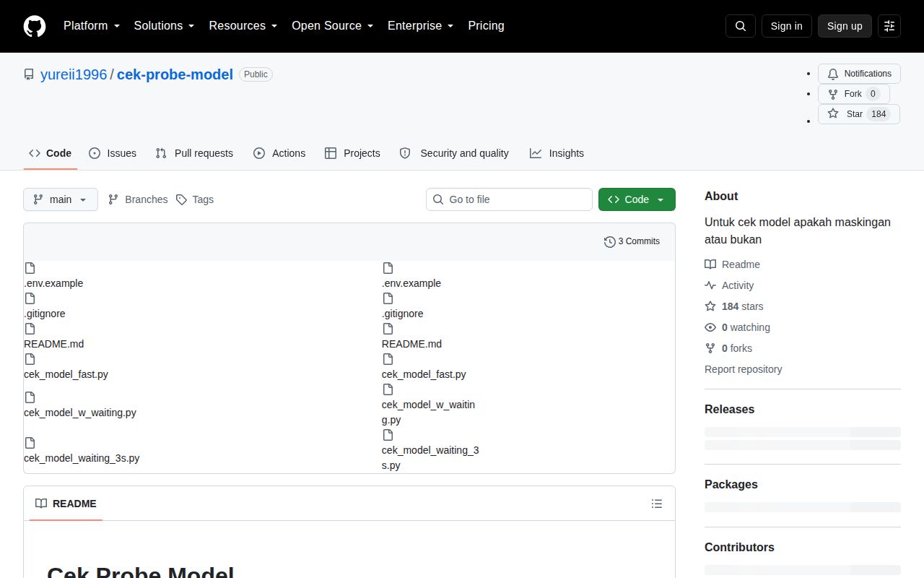Viewport: 924px width, 578px height.
Task: Click the Notifications bell button
Action: pyautogui.click(x=859, y=74)
